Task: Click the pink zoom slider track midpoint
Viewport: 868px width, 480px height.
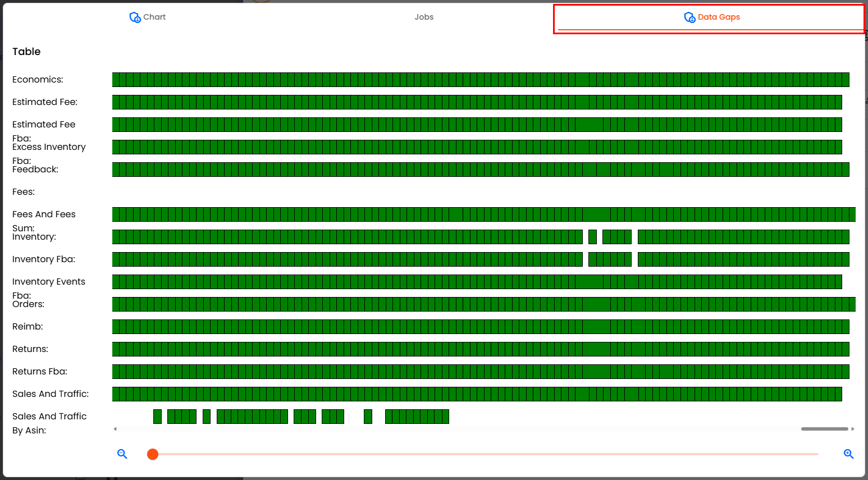Action: (x=486, y=454)
